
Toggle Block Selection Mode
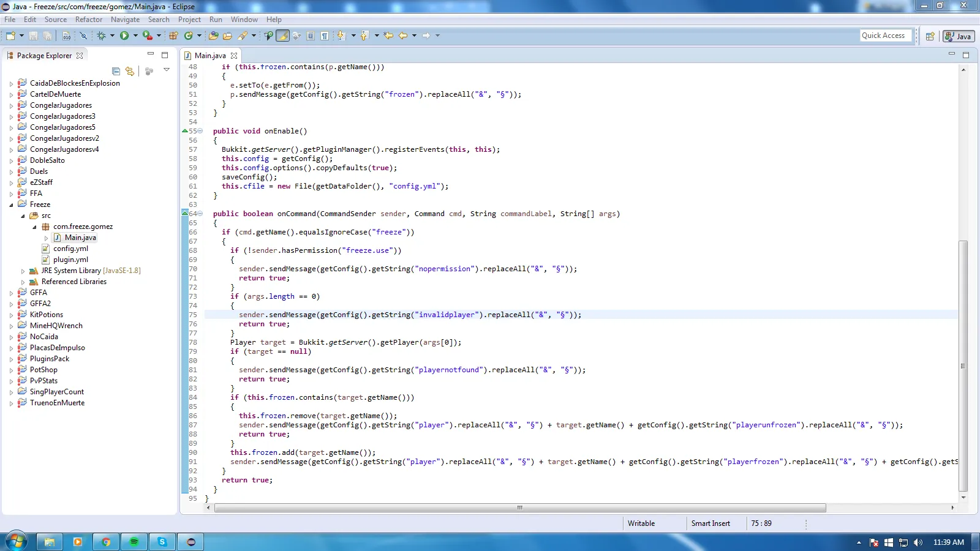pos(311,36)
